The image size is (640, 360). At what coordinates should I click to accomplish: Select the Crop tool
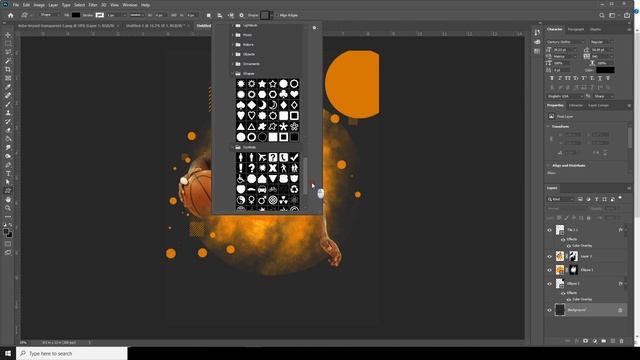pyautogui.click(x=8, y=69)
